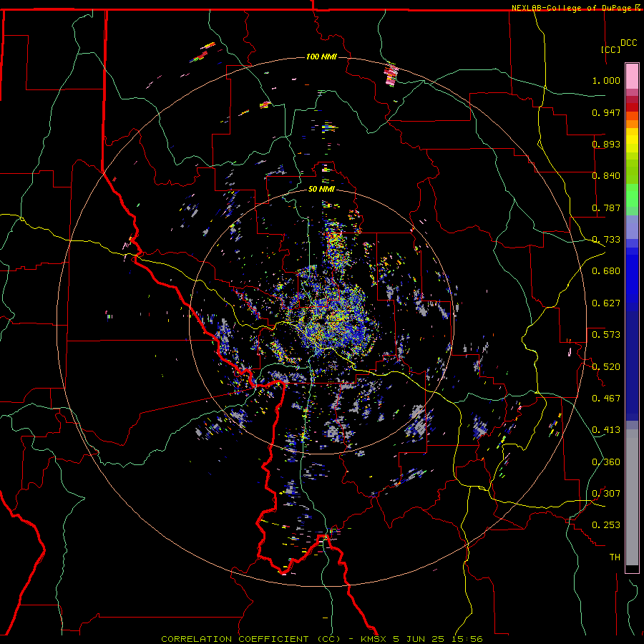Click the [CC] units label
The width and height of the screenshot is (644, 644).
tap(611, 49)
